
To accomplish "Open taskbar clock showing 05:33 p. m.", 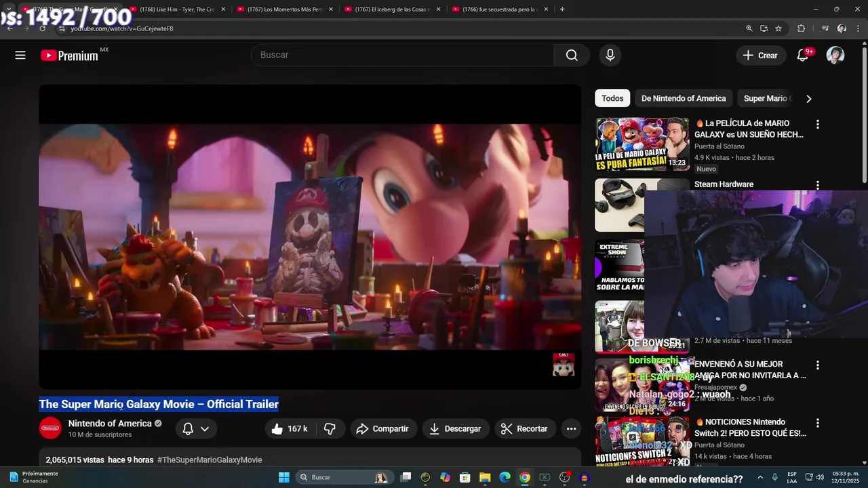I will [842, 477].
